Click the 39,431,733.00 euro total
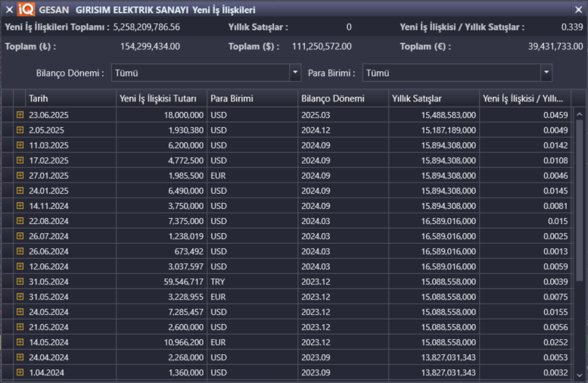588x383 pixels. 555,46
